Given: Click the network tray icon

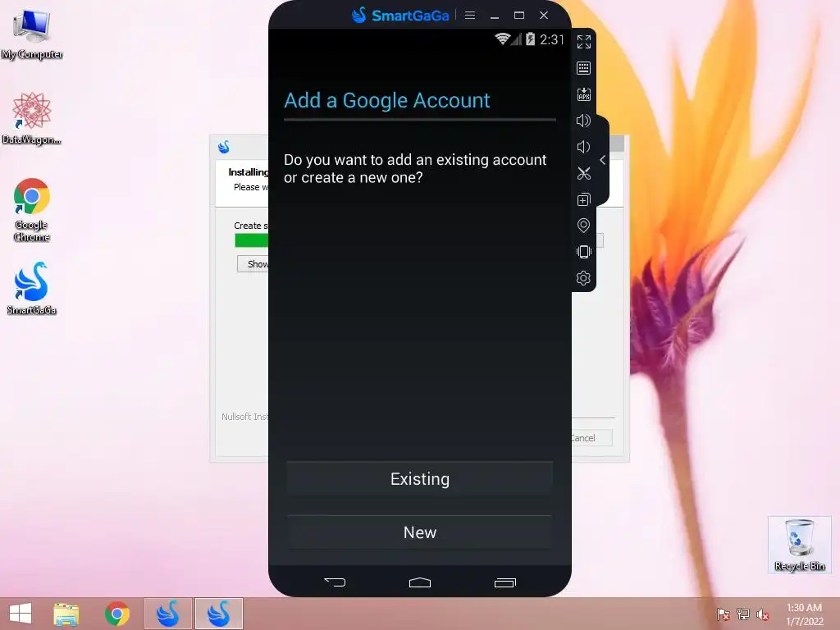Looking at the screenshot, I should click(743, 614).
